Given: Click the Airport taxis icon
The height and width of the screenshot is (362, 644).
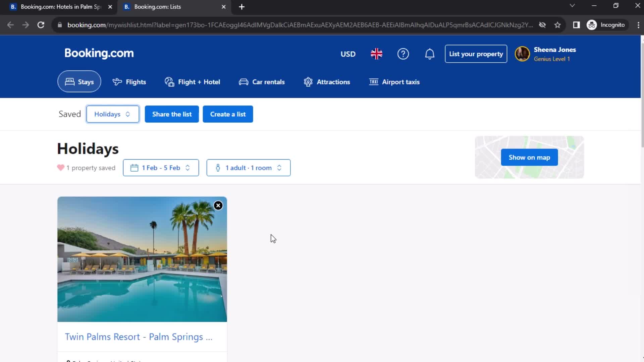Looking at the screenshot, I should coord(373,82).
